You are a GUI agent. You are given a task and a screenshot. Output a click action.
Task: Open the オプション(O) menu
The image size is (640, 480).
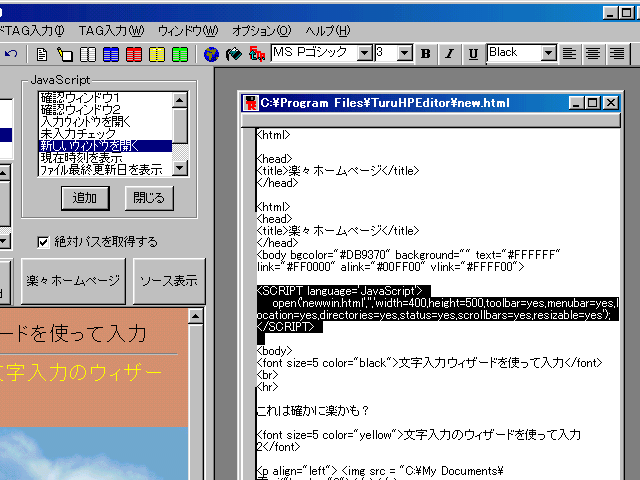262,31
